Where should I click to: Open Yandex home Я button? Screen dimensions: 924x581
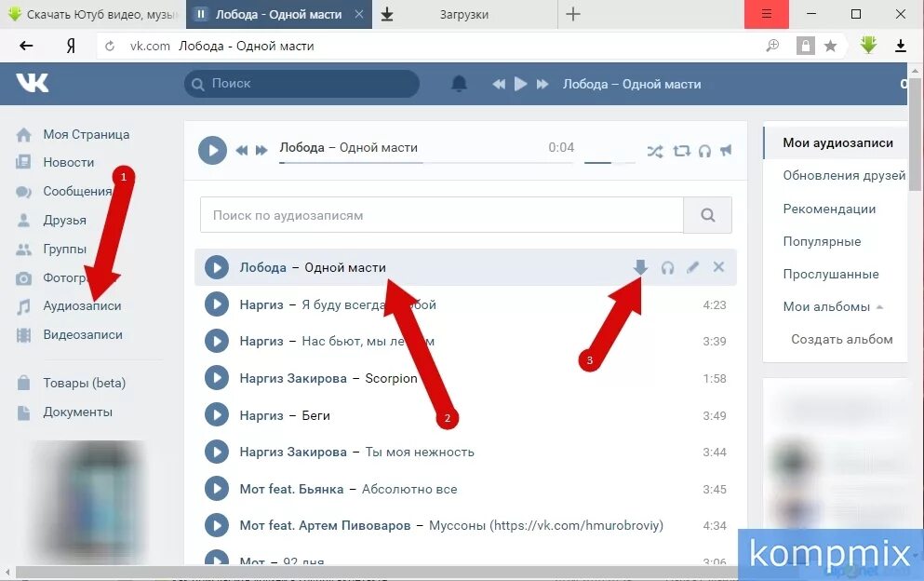[70, 46]
